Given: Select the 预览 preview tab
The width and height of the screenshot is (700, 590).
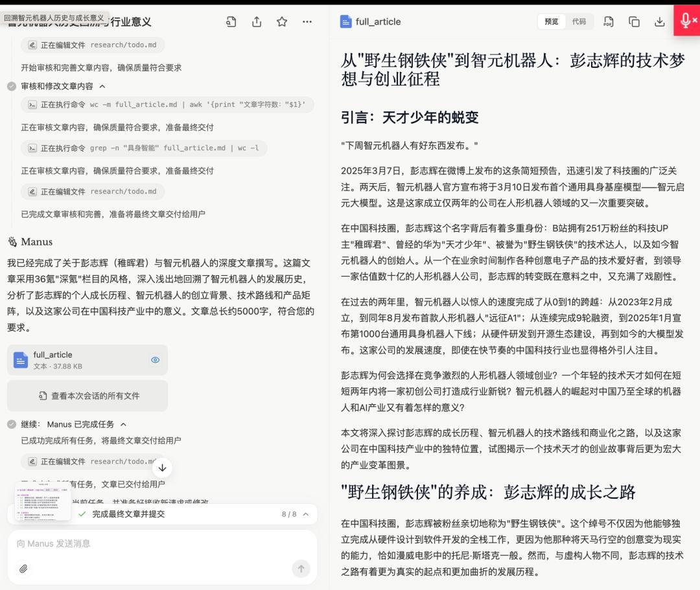Looking at the screenshot, I should click(x=552, y=21).
